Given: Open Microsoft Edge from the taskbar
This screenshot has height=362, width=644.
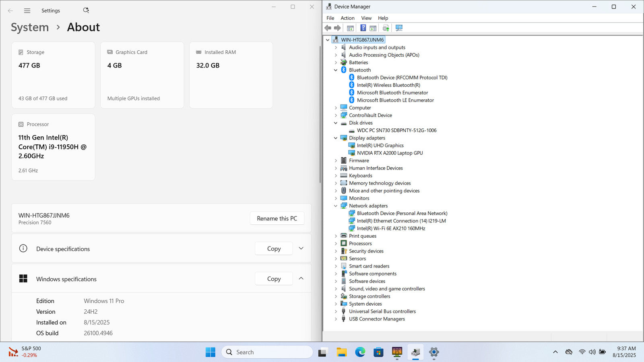Looking at the screenshot, I should click(x=360, y=352).
